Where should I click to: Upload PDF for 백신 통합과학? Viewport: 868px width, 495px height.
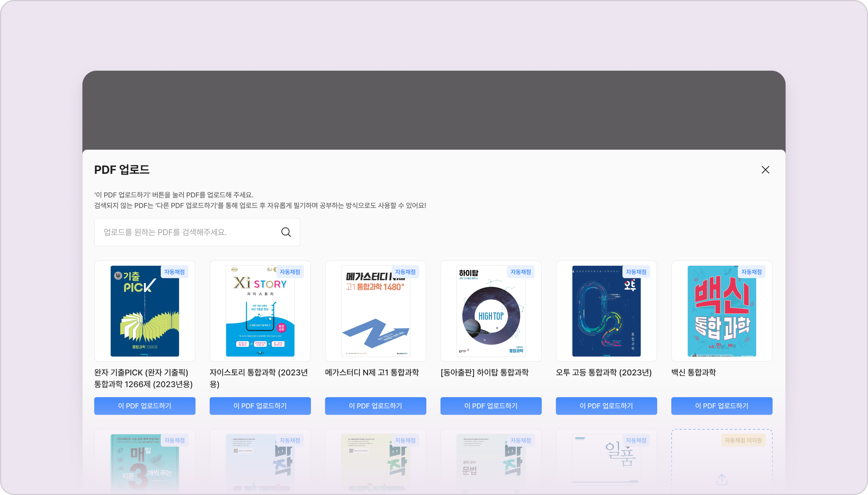point(722,406)
